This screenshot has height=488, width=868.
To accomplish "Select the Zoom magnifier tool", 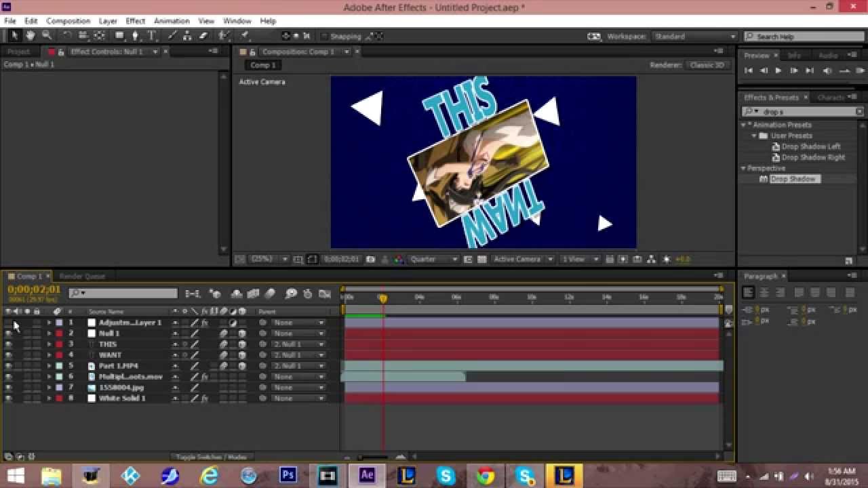I will click(47, 36).
